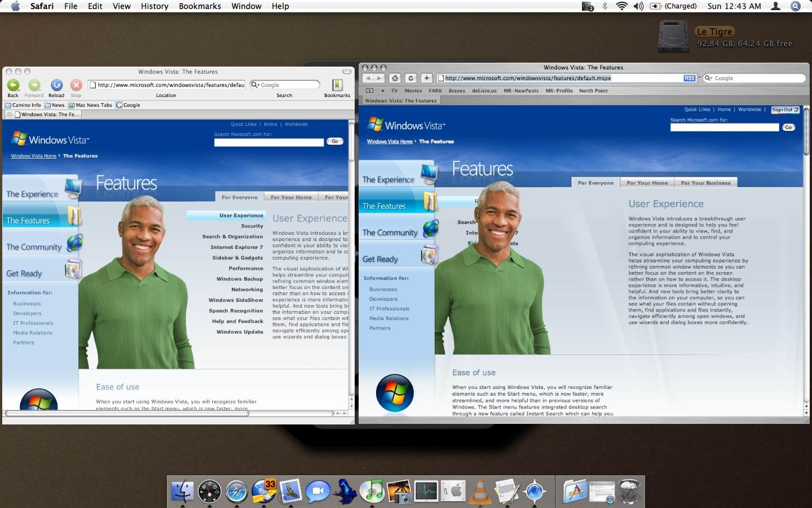Click 'FARK' in Safari bookmarks bar
This screenshot has width=812, height=508.
435,90
